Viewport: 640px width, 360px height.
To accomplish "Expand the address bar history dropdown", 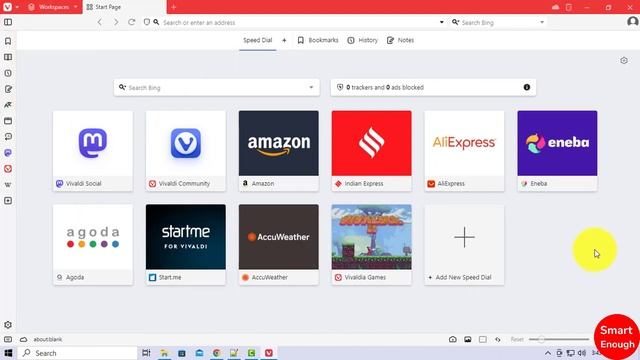I will (442, 22).
